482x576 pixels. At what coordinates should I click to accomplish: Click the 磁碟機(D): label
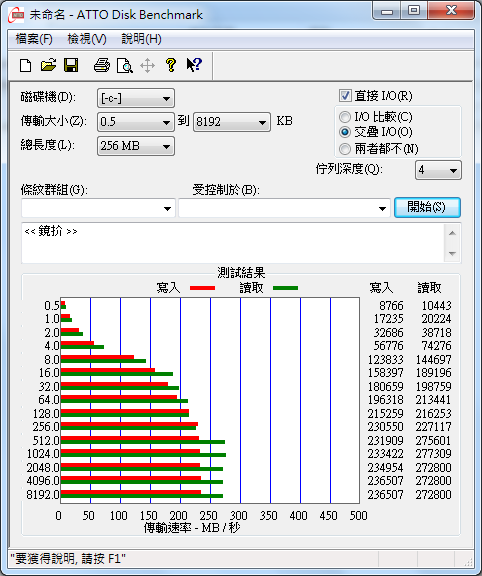(x=48, y=97)
